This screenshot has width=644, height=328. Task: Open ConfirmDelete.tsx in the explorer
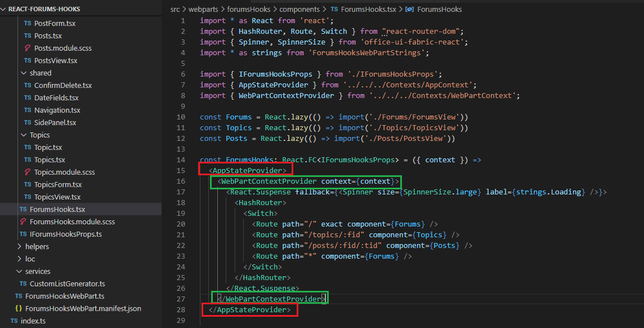(62, 86)
